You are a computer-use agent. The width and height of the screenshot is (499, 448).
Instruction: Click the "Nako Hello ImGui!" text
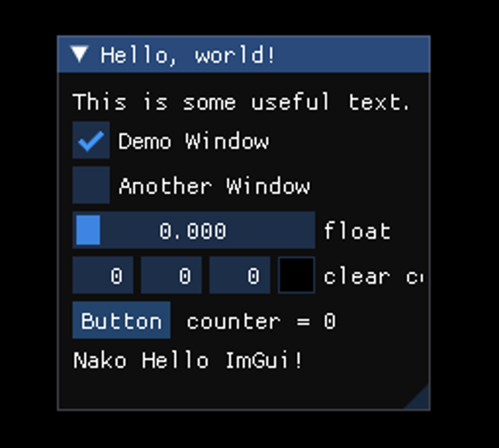click(188, 361)
